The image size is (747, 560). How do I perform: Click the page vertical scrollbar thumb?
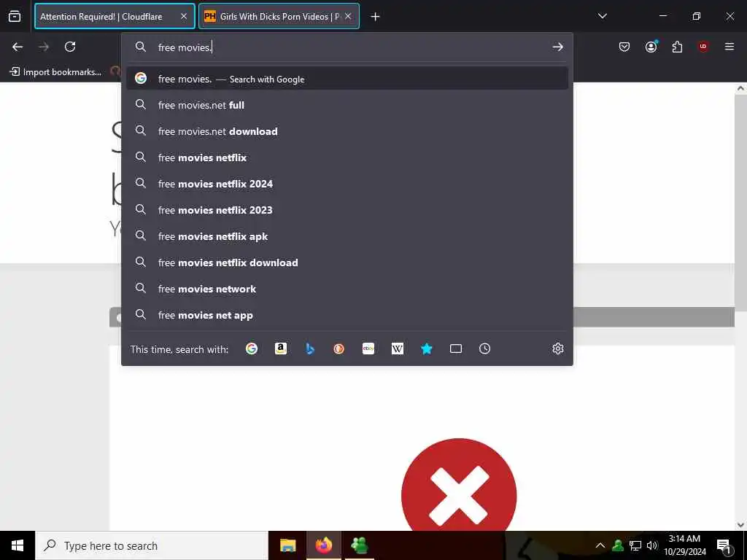click(x=740, y=203)
